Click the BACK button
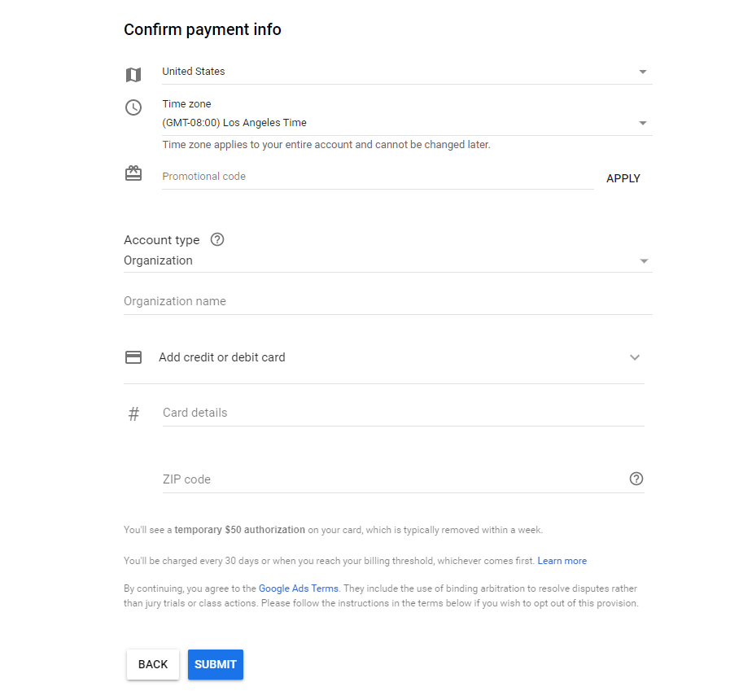Image resolution: width=752 pixels, height=700 pixels. click(x=152, y=664)
